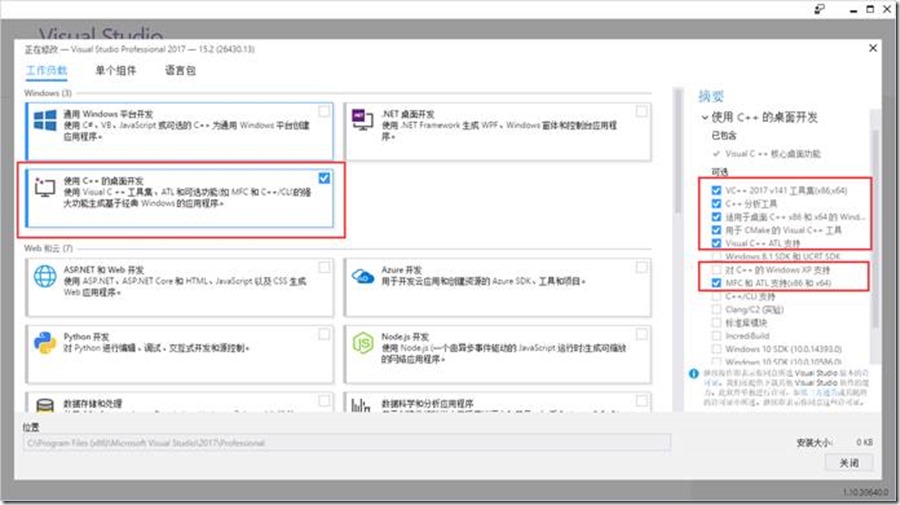900x505 pixels.
Task: Click the installation location path field
Action: click(x=347, y=443)
